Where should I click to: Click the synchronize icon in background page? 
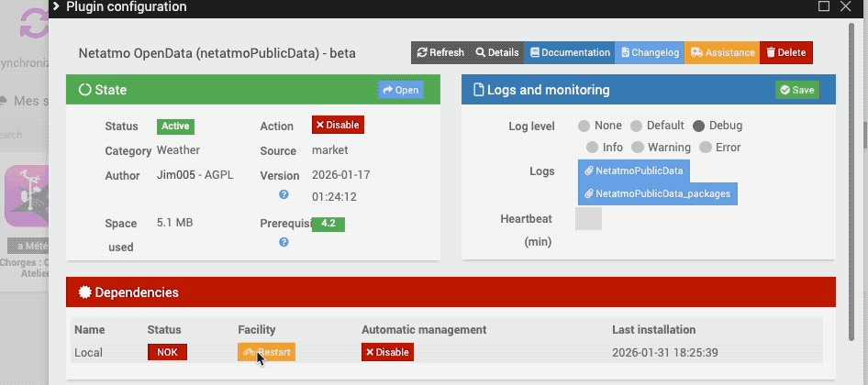coord(33,23)
